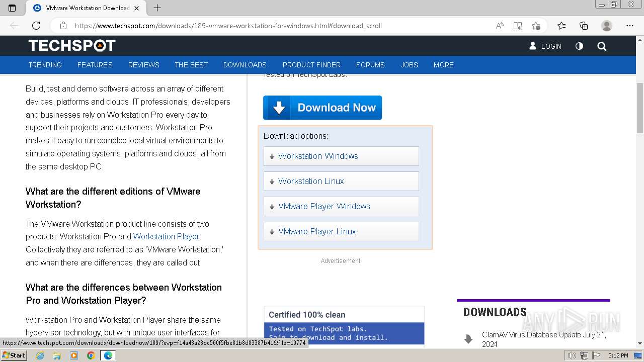Click the browser back arrow

(x=14, y=26)
